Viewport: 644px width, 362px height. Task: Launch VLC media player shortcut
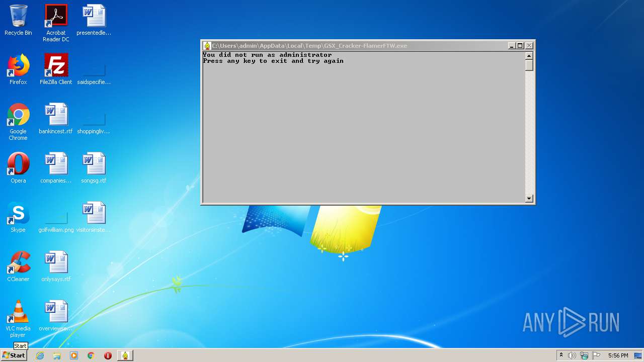pyautogui.click(x=18, y=319)
